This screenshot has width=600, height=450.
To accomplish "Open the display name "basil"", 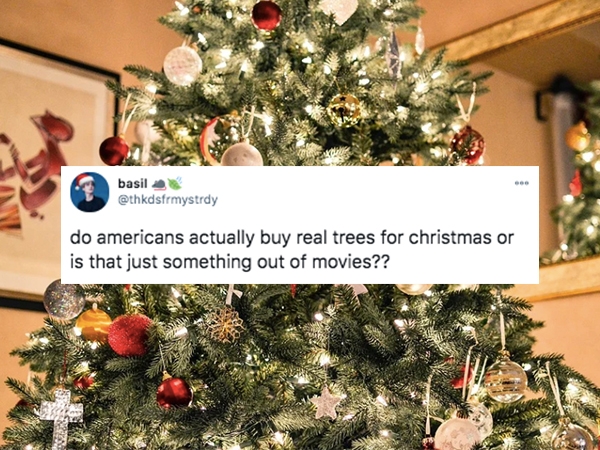I will pos(132,184).
